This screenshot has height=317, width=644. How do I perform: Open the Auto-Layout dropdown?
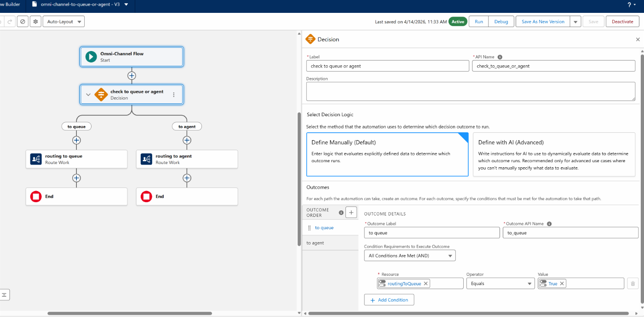(63, 22)
